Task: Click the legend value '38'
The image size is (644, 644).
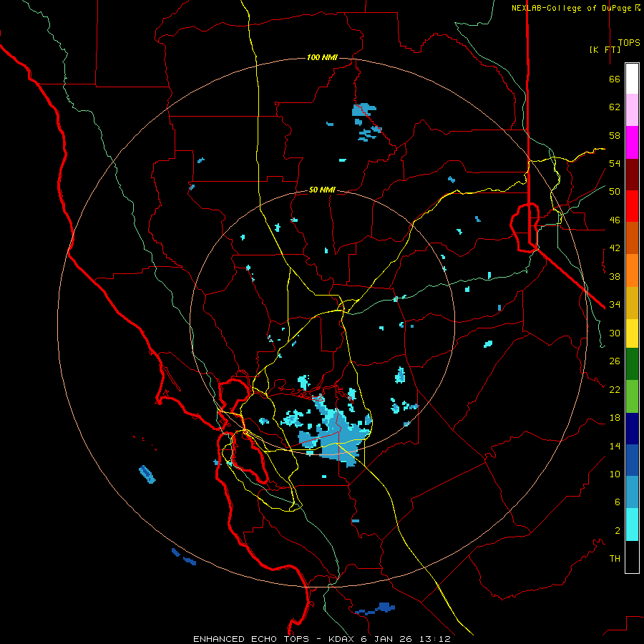Action: pos(615,276)
